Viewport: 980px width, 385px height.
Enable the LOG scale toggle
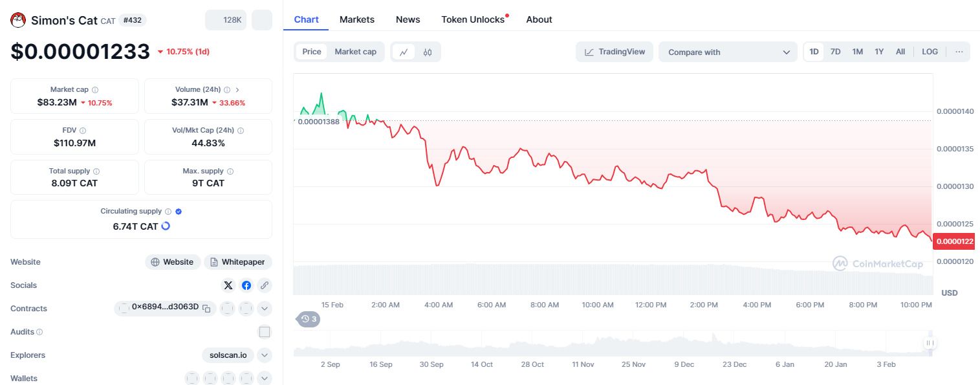coord(930,52)
